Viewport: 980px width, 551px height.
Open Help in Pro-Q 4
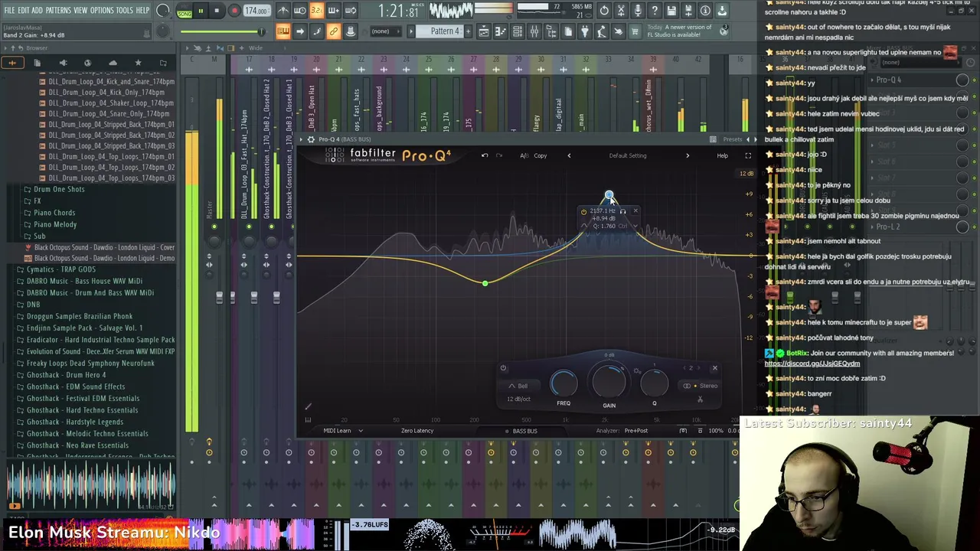(x=722, y=155)
